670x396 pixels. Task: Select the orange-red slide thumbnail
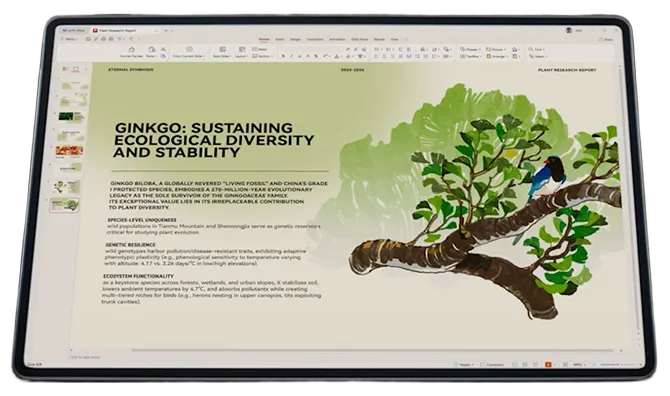(x=69, y=150)
